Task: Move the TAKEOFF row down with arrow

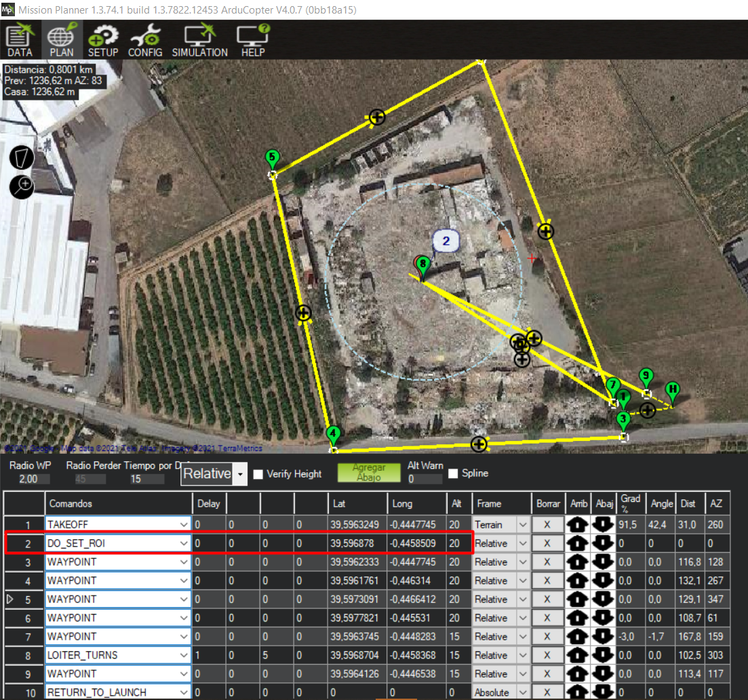Action: tap(604, 525)
